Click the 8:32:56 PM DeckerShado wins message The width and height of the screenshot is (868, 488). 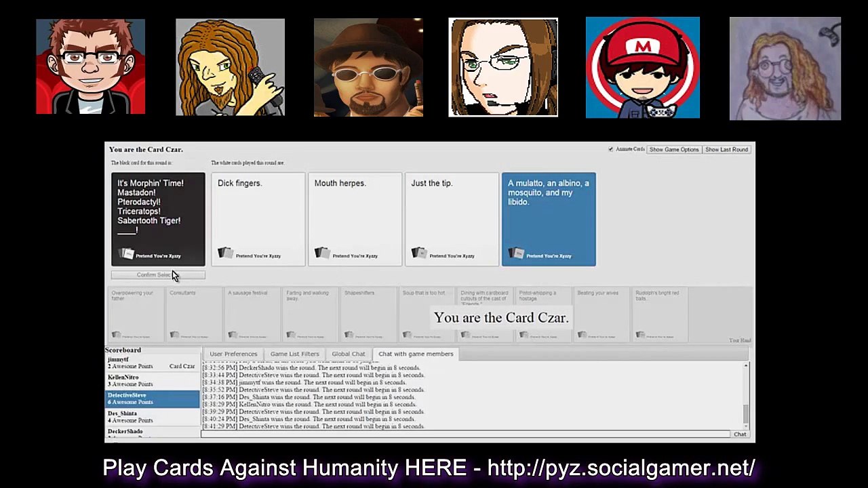[x=311, y=367]
